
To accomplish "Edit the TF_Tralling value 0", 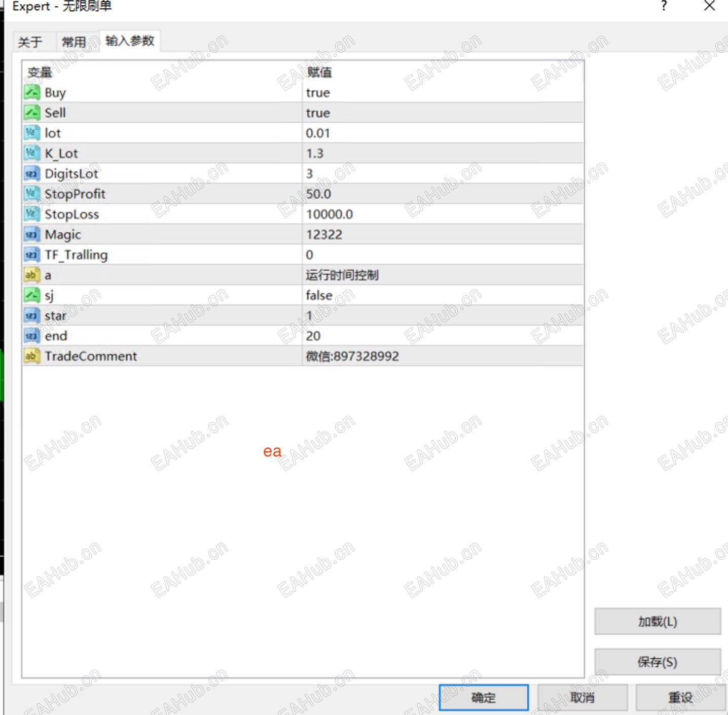I will pos(309,255).
